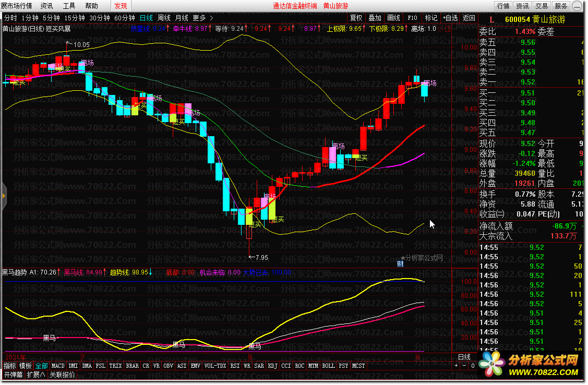Screen dimensions: 588x385
Task: Click the 行情 button at top right
Action: tap(503, 6)
